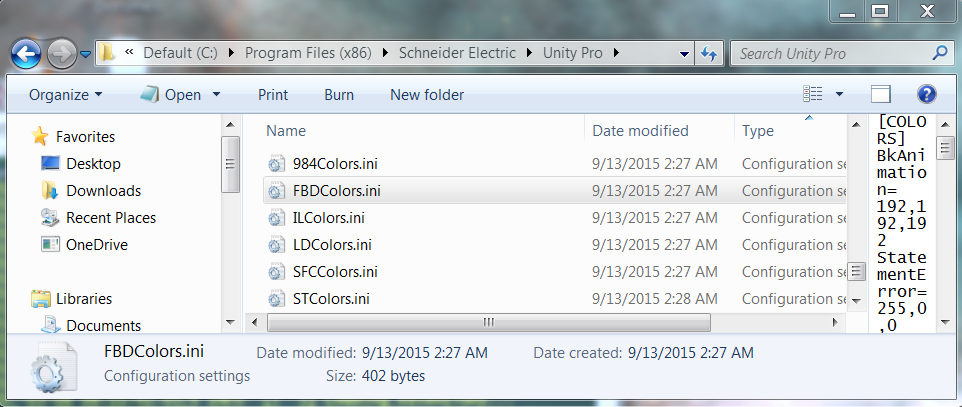Expand the change view options arrow
The image size is (962, 407).
tap(839, 95)
